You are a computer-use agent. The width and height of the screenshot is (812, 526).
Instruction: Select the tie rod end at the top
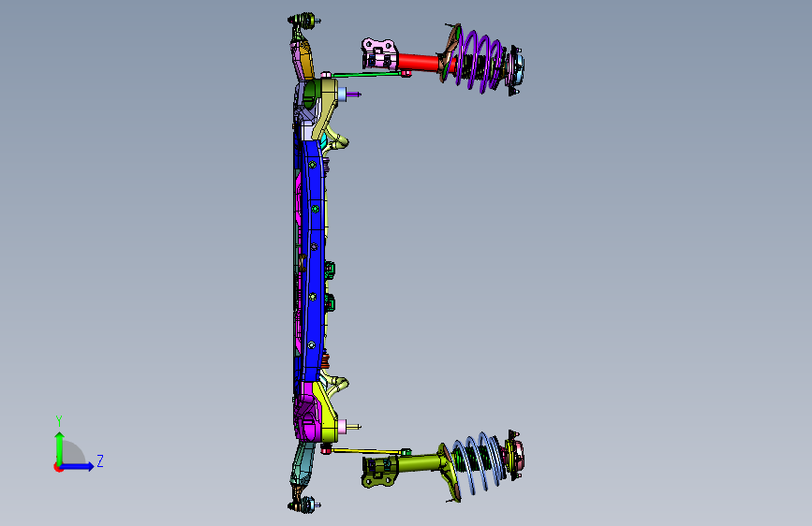tap(303, 21)
